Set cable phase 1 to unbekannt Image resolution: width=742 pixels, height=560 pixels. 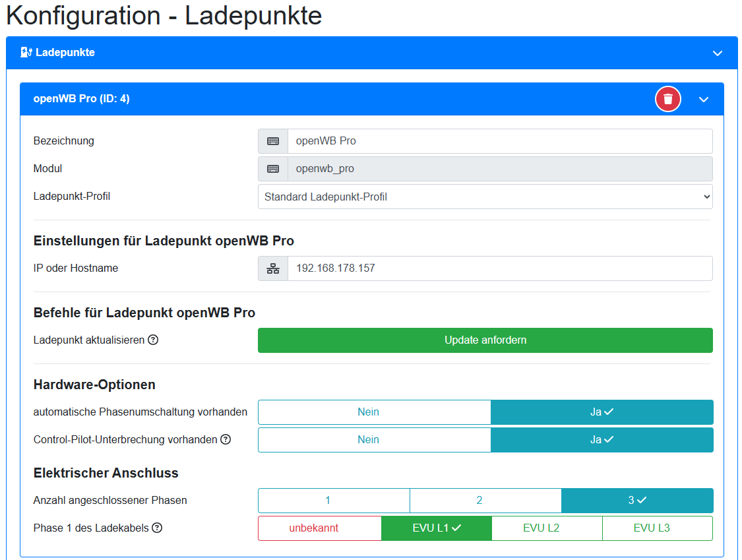320,528
